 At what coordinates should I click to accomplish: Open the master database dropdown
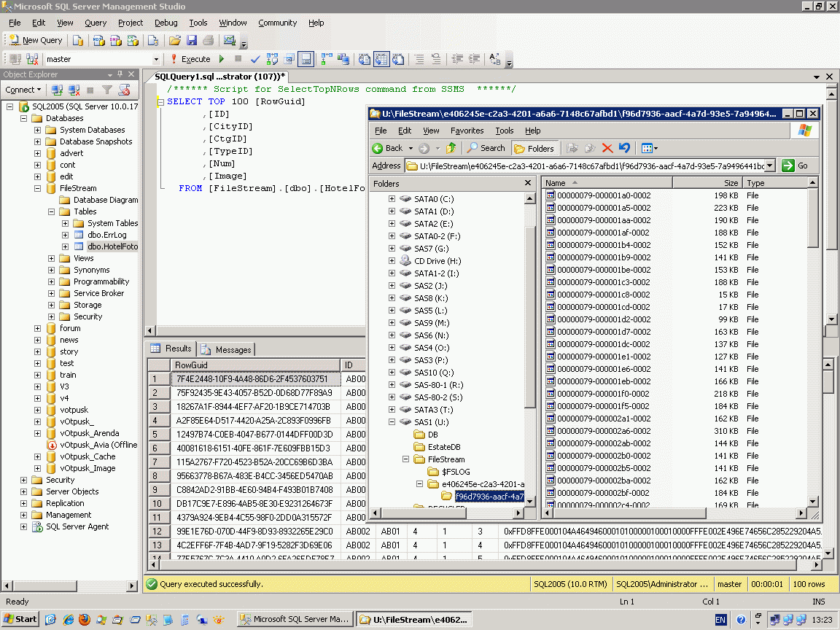(x=156, y=59)
